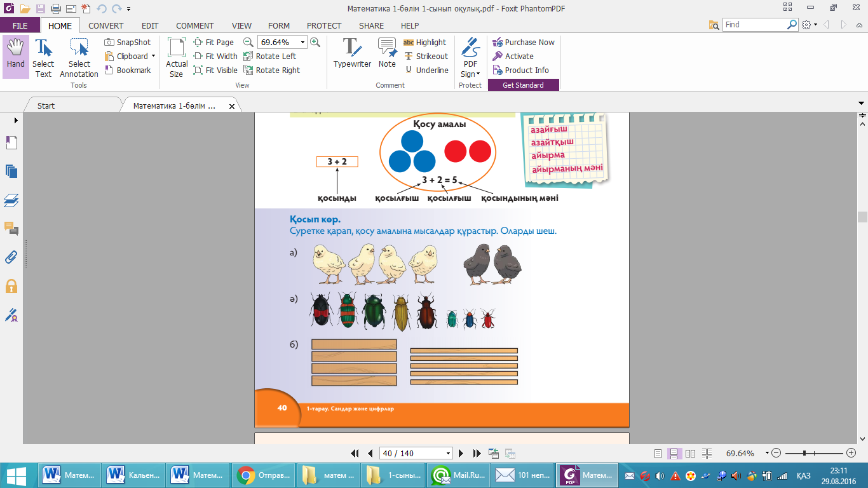The image size is (868, 488).
Task: Open the zoom percentage dropdown in ribbon
Action: pos(302,43)
